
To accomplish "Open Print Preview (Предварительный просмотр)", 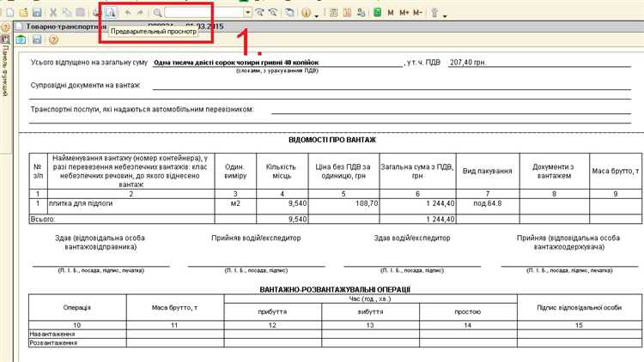I will [x=110, y=12].
